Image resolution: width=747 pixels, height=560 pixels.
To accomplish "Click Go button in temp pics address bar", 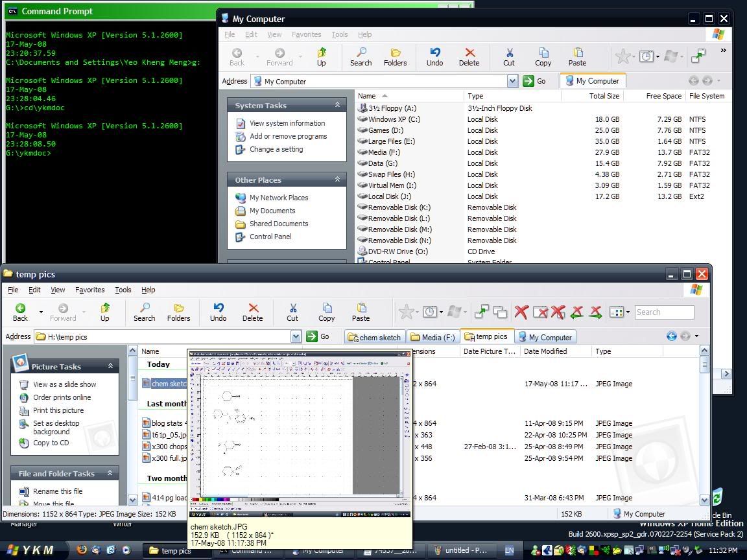I will click(319, 336).
